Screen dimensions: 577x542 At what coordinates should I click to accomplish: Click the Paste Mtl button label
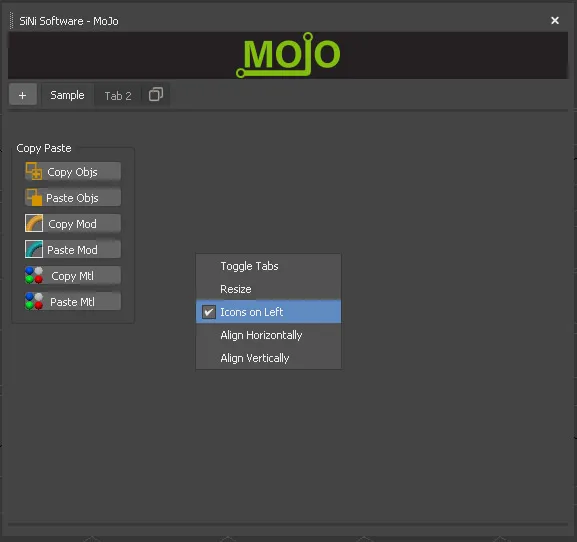click(x=72, y=302)
